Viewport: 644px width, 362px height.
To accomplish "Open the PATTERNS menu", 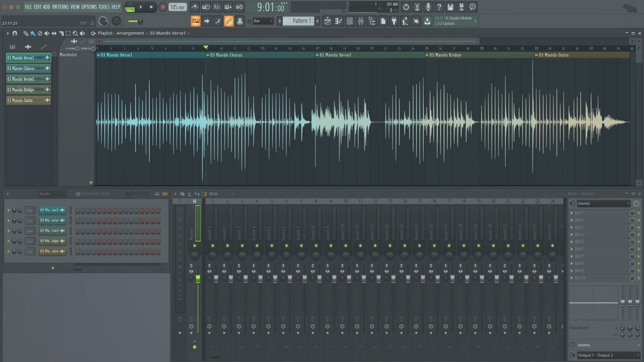I will [x=60, y=7].
